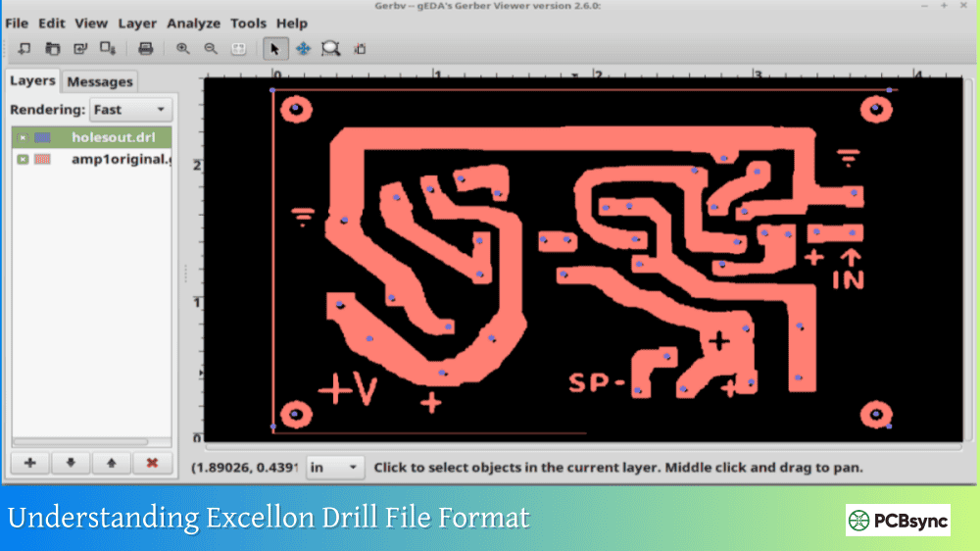The height and width of the screenshot is (551, 980).
Task: Open the Rendering mode Fast dropdown
Action: [x=129, y=110]
